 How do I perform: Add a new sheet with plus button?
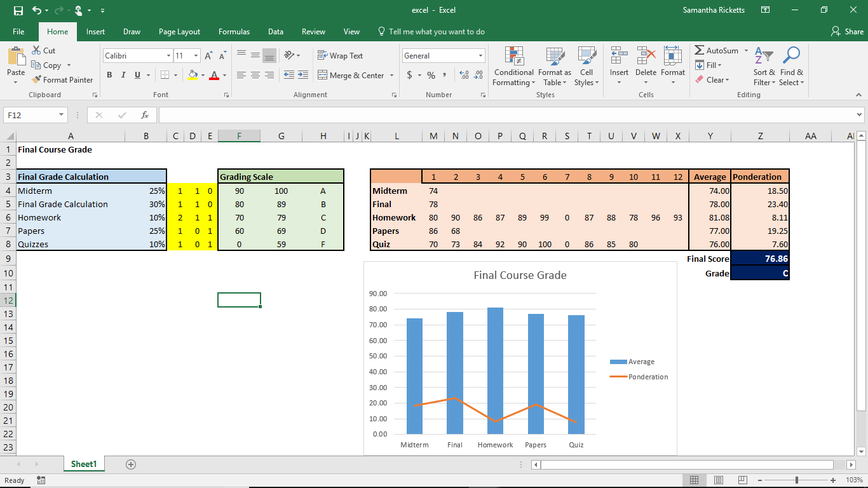coord(131,464)
